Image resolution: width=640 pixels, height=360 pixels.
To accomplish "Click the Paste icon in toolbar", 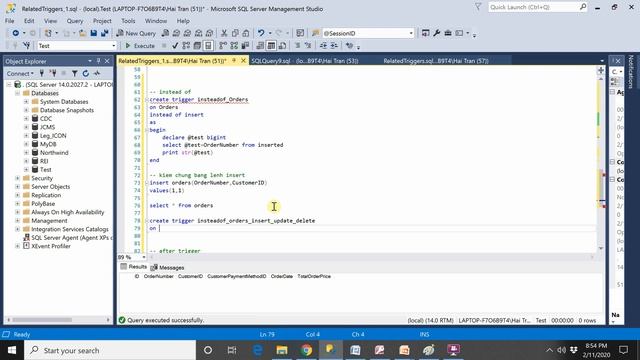I will click(246, 33).
